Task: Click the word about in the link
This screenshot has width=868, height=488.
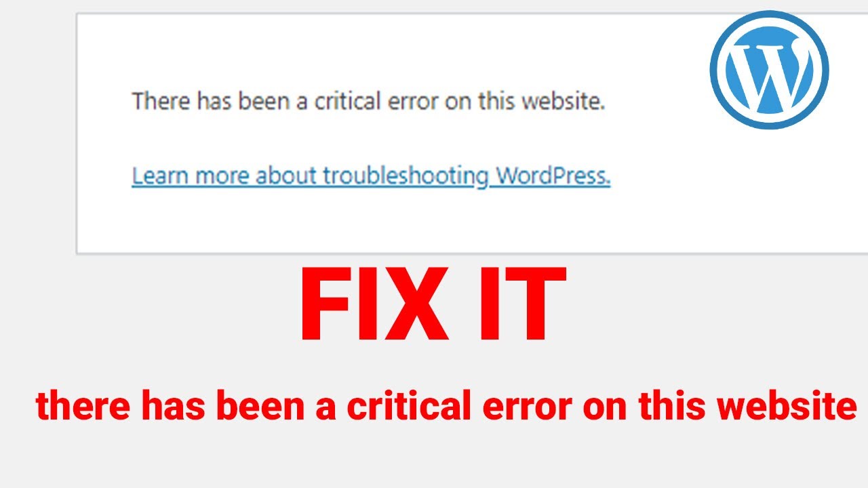Action: point(286,176)
